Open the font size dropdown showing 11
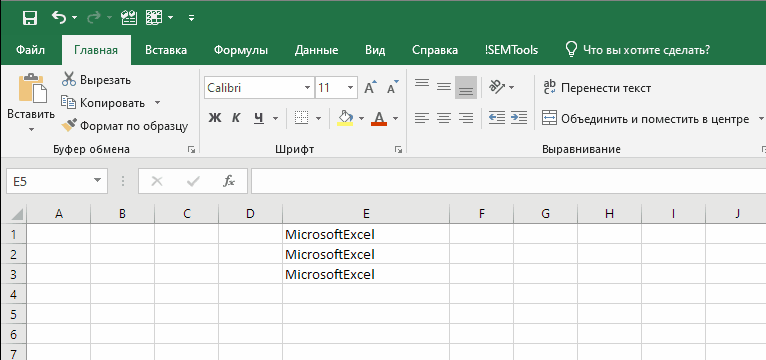This screenshot has width=766, height=360. (350, 88)
